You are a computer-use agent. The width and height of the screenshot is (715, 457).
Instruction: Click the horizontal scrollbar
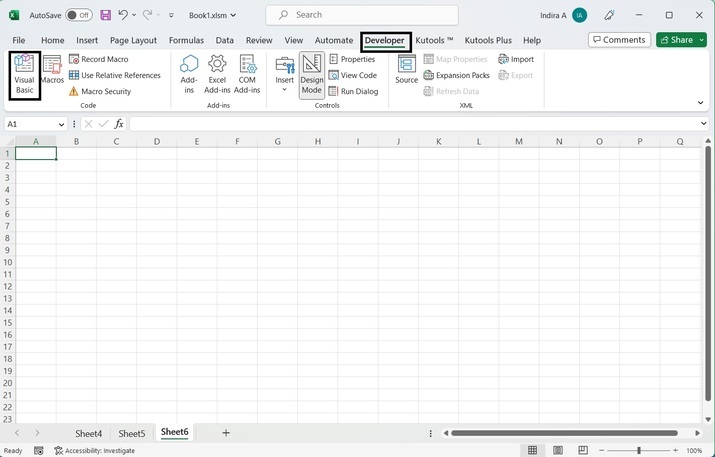tap(564, 433)
